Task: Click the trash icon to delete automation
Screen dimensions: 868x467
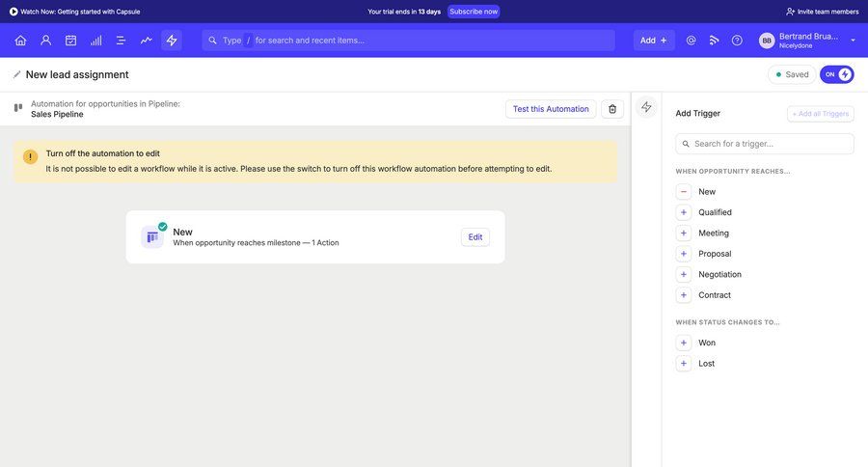Action: point(612,109)
